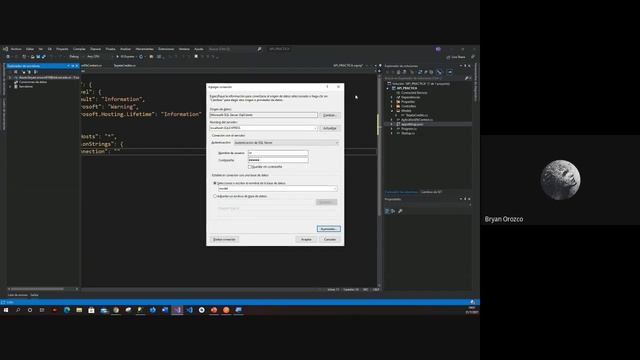Expand the Properties folder in Solution Explorer
Viewport: 640px width, 360px height.
(391, 102)
